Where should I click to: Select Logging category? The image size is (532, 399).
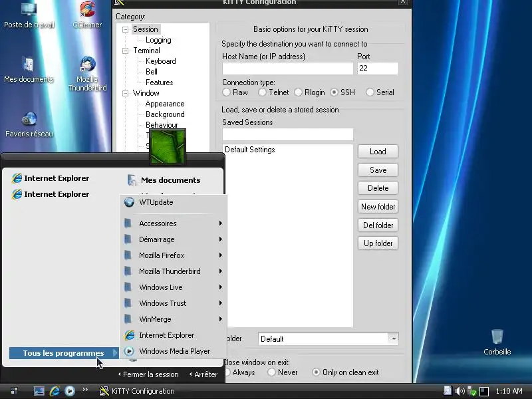pos(158,40)
